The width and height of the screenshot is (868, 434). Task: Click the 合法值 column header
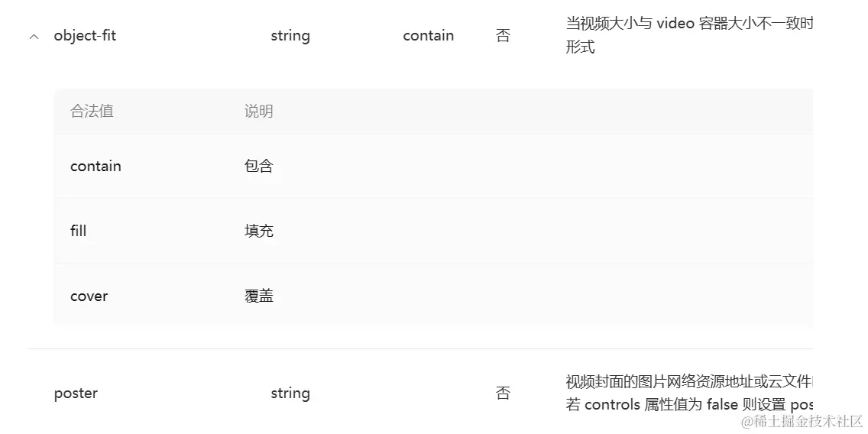[x=92, y=112]
